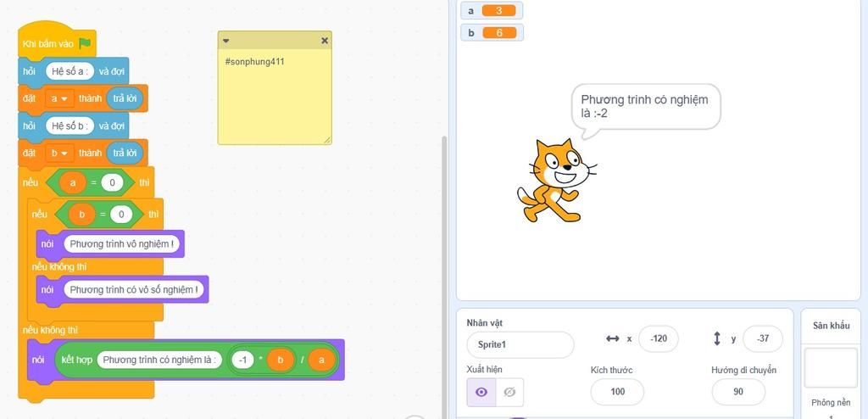The image size is (868, 419).
Task: Click the 'Khi bấm vào' hat block
Action: click(x=48, y=44)
